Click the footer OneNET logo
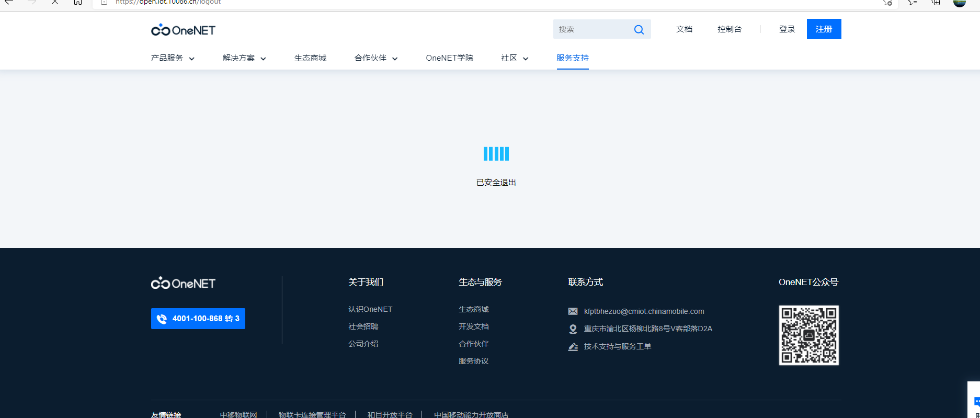Image resolution: width=980 pixels, height=418 pixels. click(x=183, y=283)
